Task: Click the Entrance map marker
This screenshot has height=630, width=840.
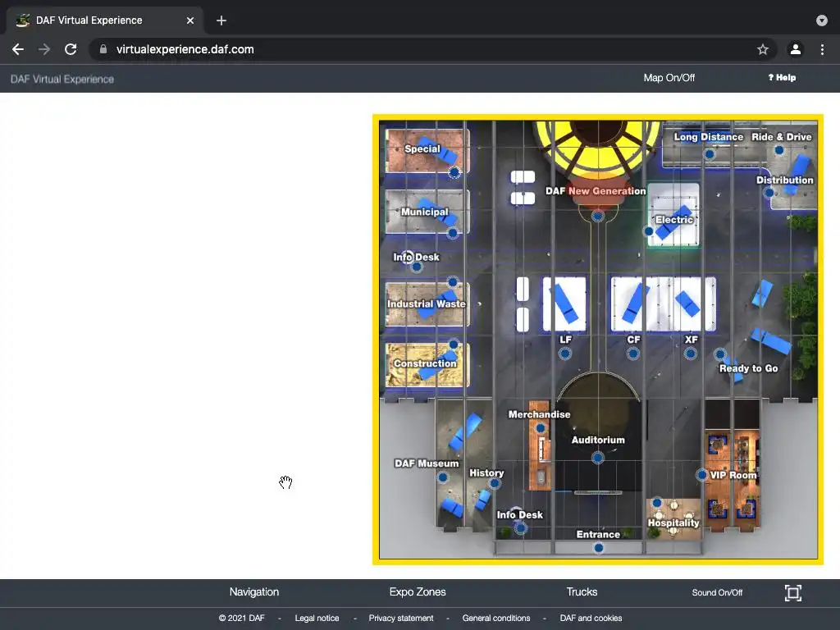Action: click(599, 547)
